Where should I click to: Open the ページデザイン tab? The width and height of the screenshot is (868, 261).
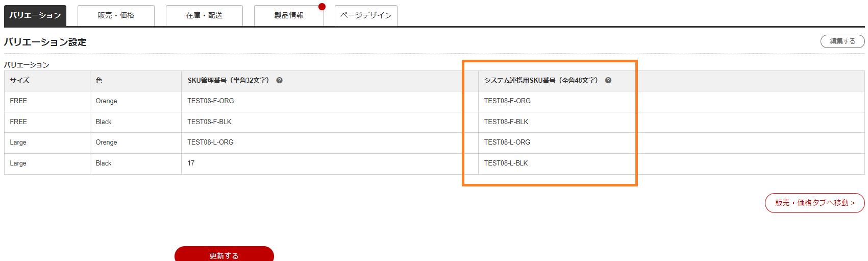pyautogui.click(x=366, y=15)
